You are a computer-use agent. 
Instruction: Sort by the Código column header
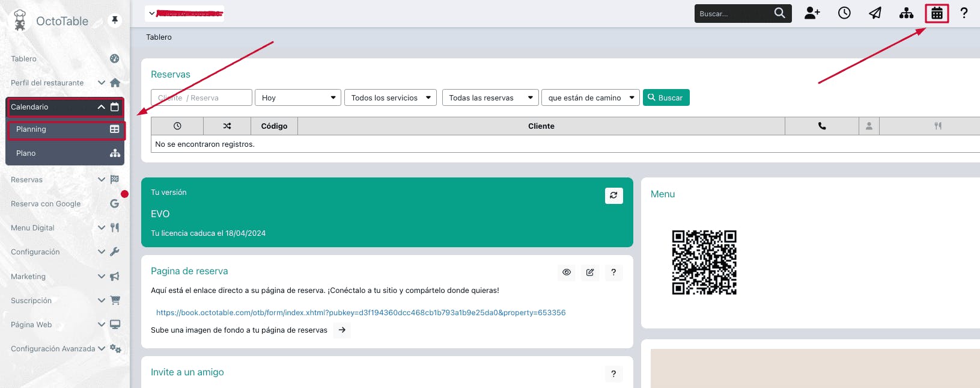[275, 126]
